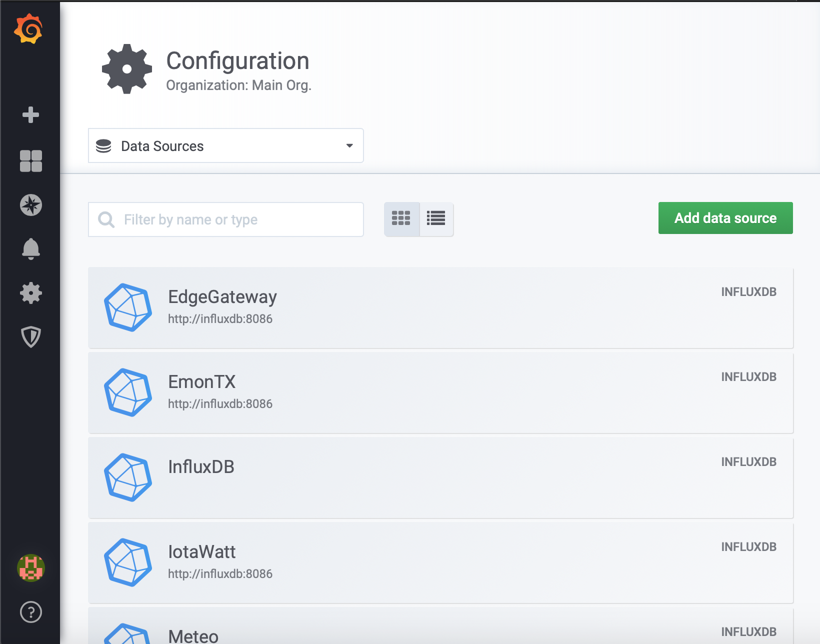This screenshot has height=644, width=820.
Task: Click the search magnifier icon in filter
Action: coord(106,219)
